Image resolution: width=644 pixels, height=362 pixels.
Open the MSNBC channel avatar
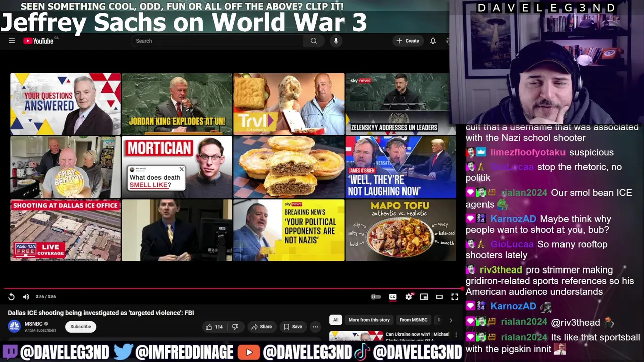pyautogui.click(x=14, y=327)
